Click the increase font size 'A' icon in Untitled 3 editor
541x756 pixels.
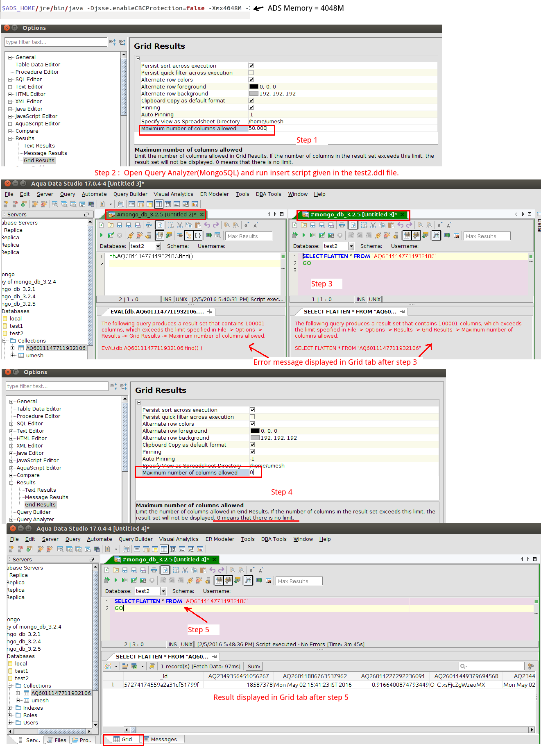(449, 225)
